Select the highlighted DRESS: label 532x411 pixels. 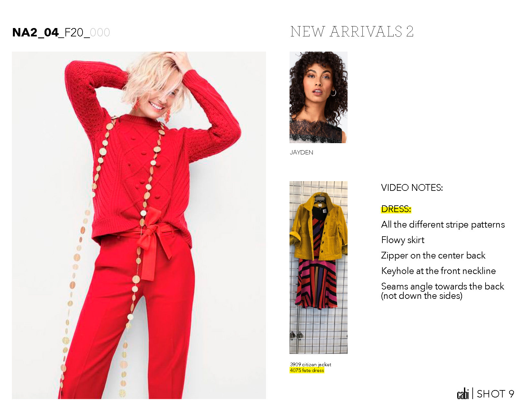point(396,209)
